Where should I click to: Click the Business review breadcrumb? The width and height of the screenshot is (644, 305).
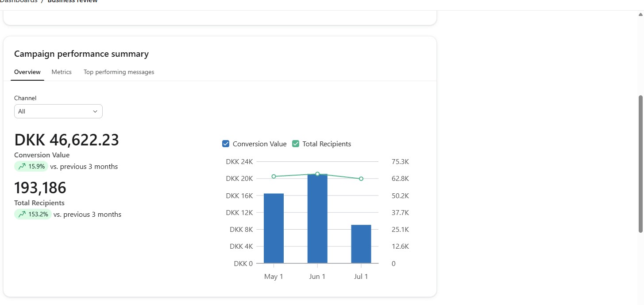pyautogui.click(x=73, y=2)
